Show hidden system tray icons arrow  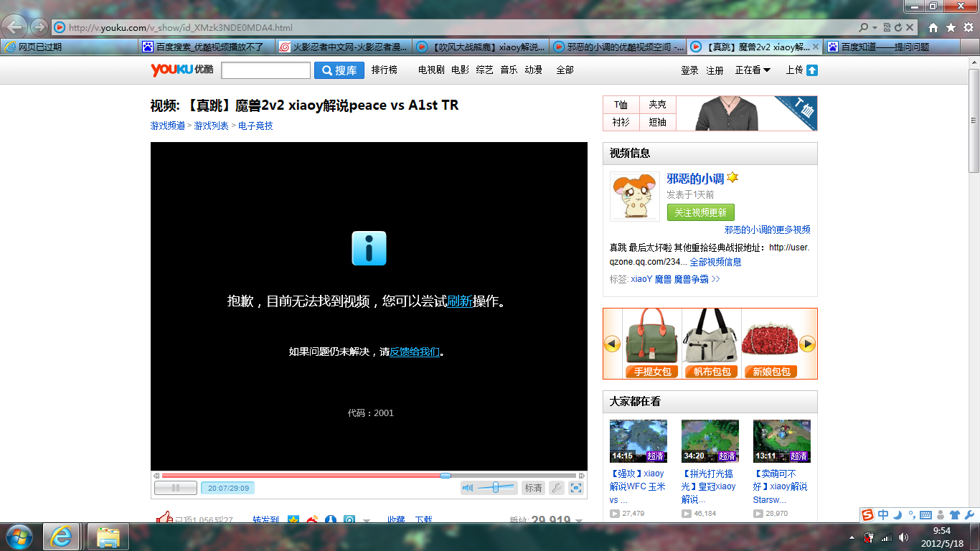(x=852, y=537)
